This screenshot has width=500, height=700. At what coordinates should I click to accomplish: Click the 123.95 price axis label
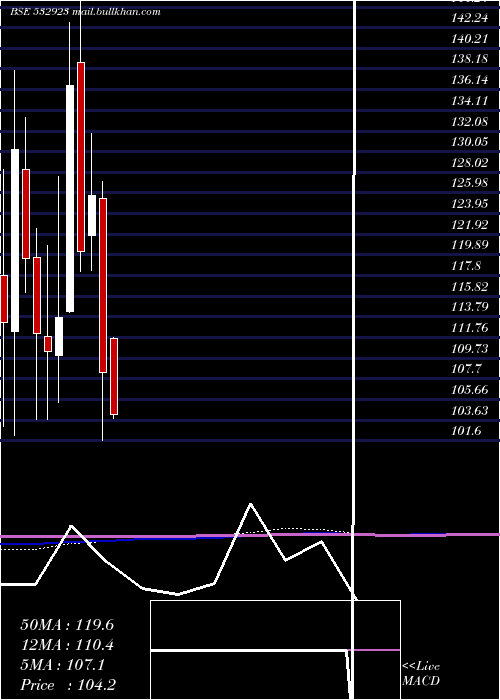click(x=469, y=204)
